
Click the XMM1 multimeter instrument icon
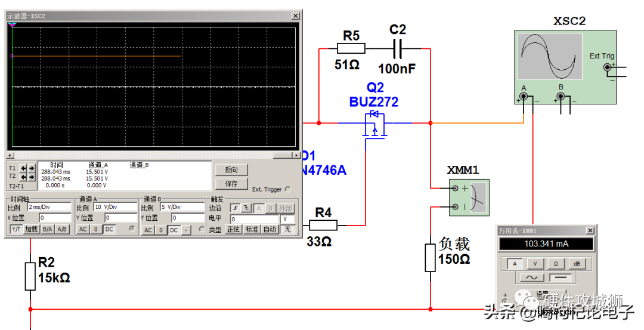469,197
